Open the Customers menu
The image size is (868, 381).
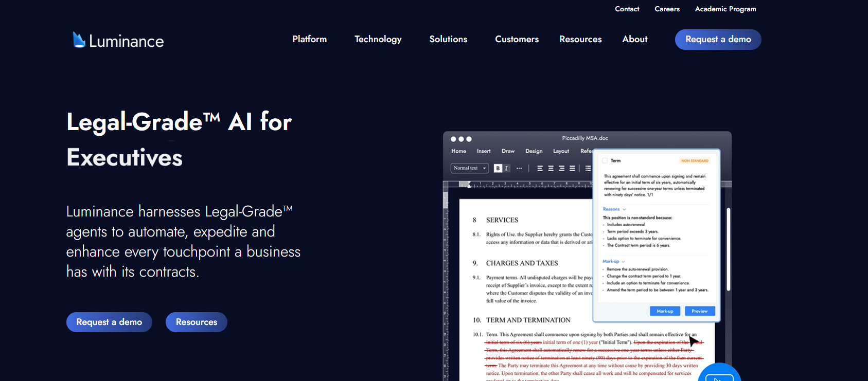tap(517, 39)
